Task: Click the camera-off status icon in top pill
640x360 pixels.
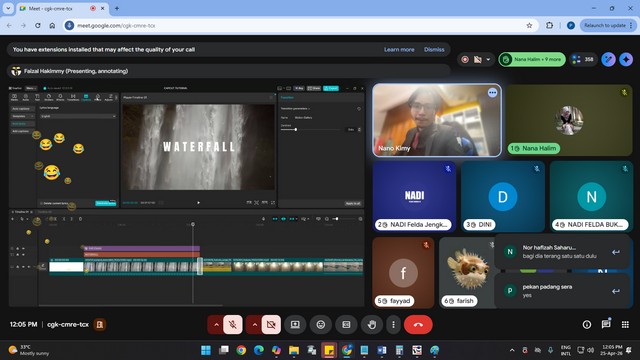Action: [478, 60]
